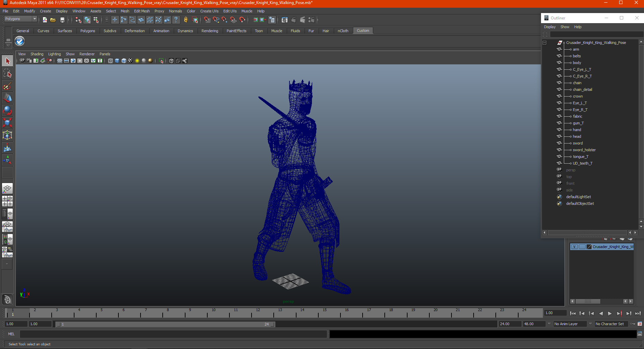Viewport: 644px width, 349px height.
Task: Activate the Scale tool cube icon
Action: (x=7, y=123)
